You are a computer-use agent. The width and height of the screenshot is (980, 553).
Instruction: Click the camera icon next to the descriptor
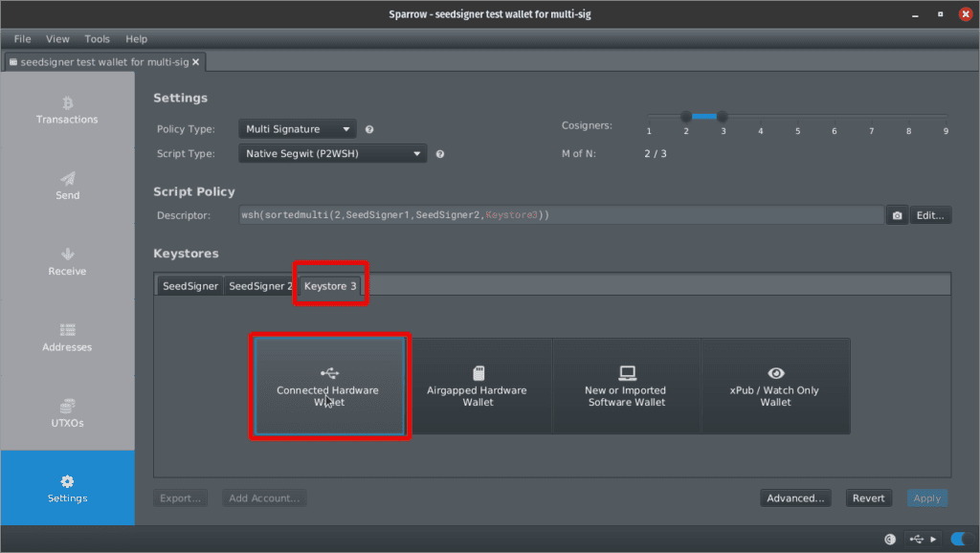(897, 215)
